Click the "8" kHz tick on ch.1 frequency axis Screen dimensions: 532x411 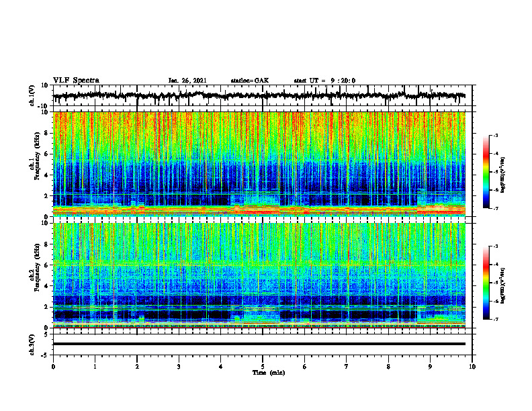pos(47,133)
